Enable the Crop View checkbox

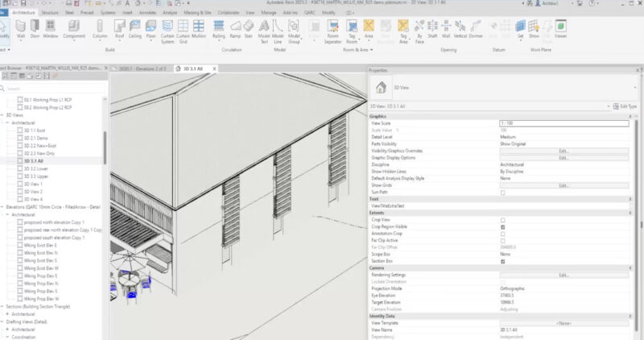[503, 220]
